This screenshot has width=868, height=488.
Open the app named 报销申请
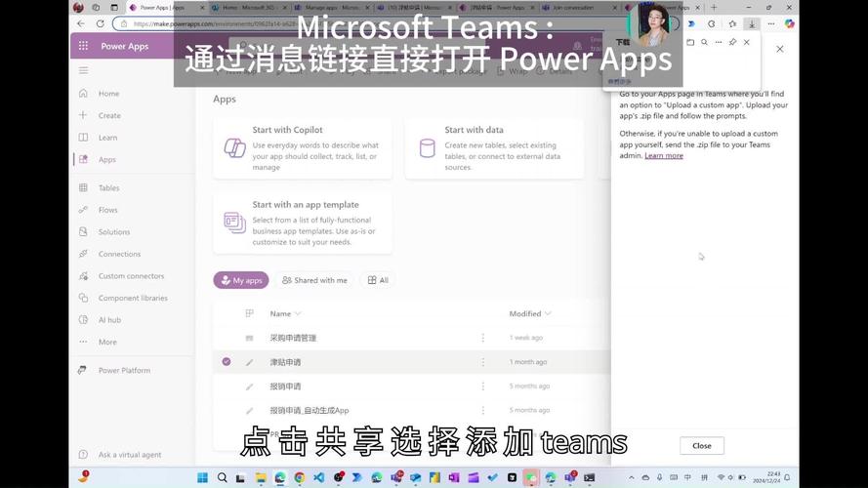click(285, 386)
